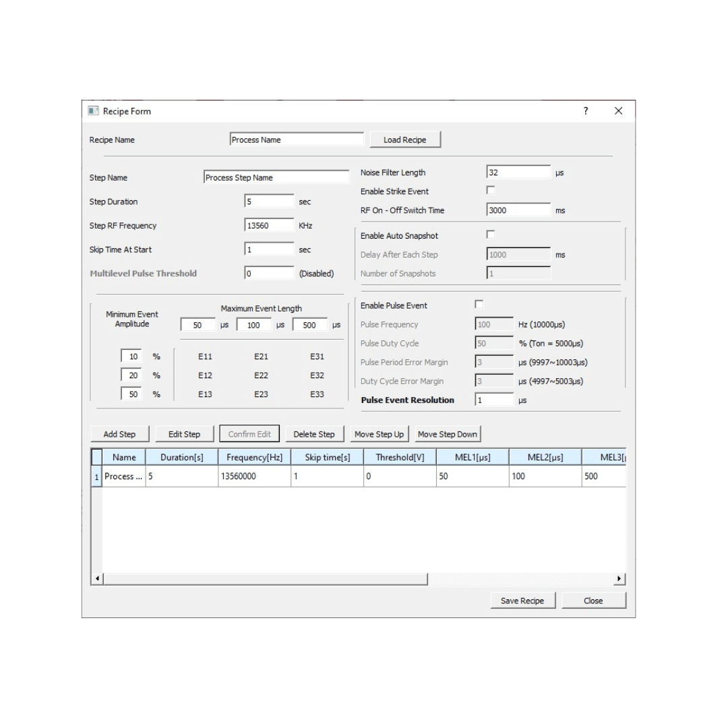This screenshot has width=728, height=728.
Task: Click the question mark help icon
Action: coord(585,111)
